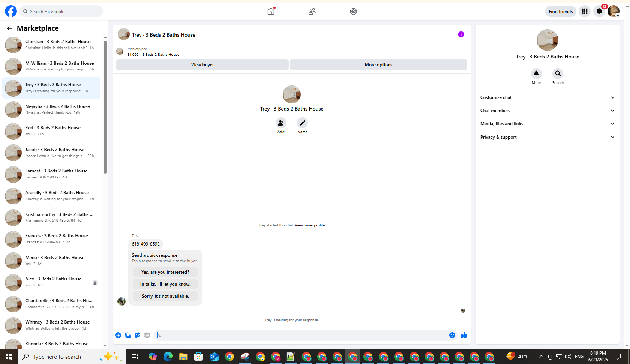Expand the Chat members section
Viewport: 630px width, 364px height.
tap(547, 111)
